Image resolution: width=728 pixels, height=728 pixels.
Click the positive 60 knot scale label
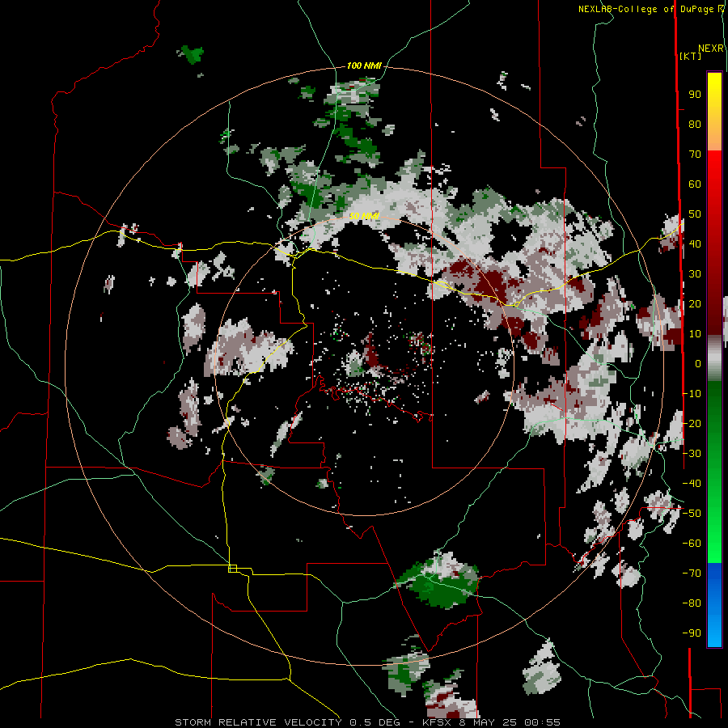[695, 184]
